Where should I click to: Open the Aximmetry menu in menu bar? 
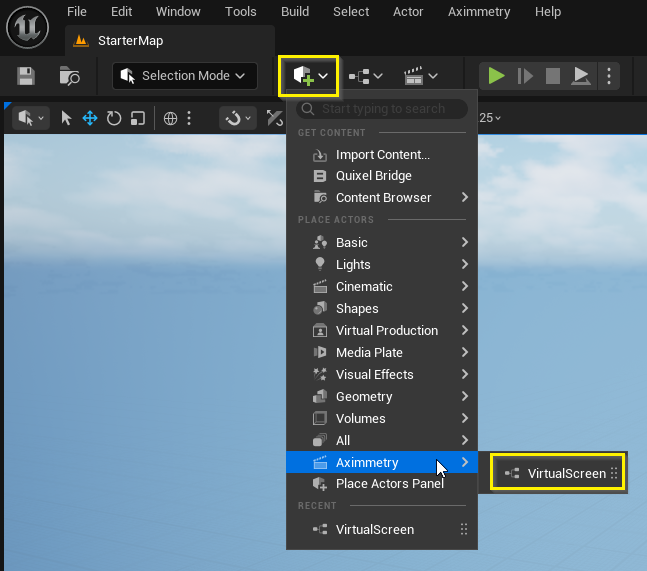(x=479, y=12)
